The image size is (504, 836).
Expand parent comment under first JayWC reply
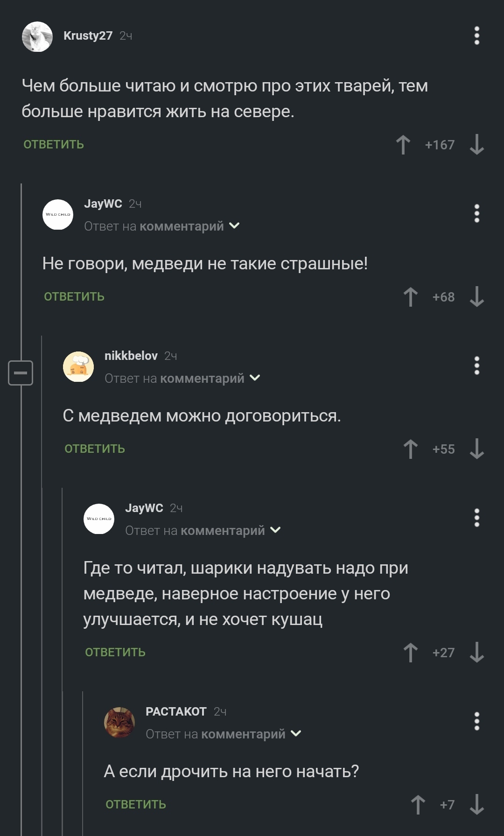click(x=234, y=226)
